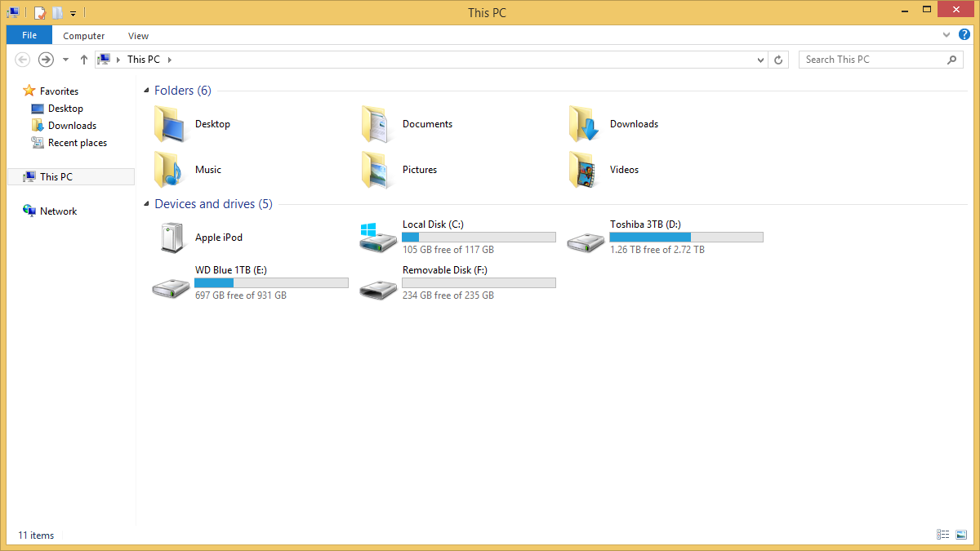Expand the ribbon with the chevron
The height and width of the screenshot is (551, 980).
[947, 36]
